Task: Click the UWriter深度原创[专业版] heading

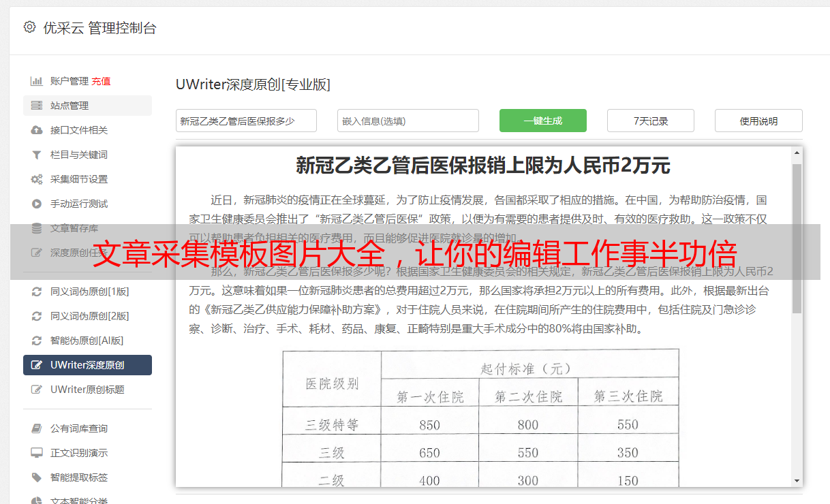Action: (253, 84)
